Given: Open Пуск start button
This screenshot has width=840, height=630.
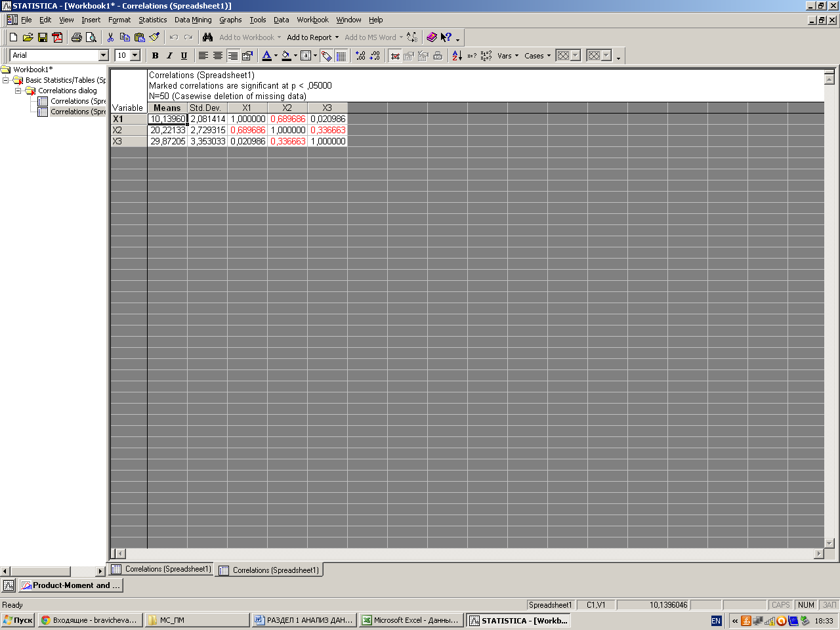Looking at the screenshot, I should pos(18,620).
